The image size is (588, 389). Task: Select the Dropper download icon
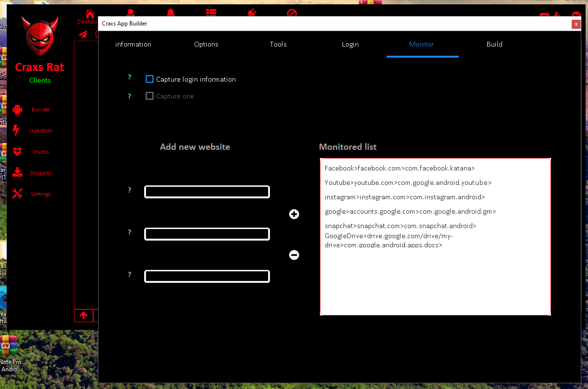pyautogui.click(x=17, y=173)
